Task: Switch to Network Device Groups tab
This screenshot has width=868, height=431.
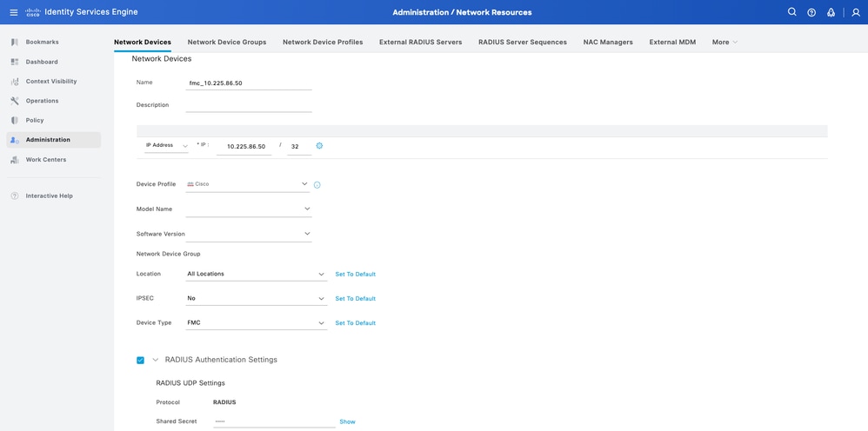Action: tap(227, 42)
